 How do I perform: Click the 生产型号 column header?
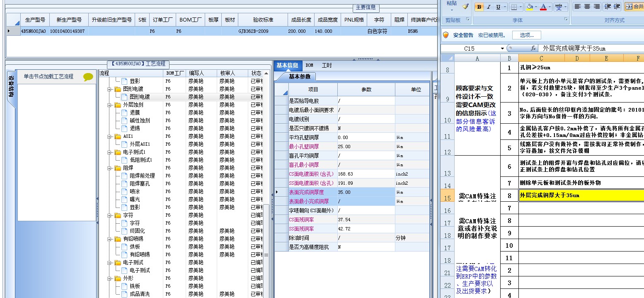(35, 20)
